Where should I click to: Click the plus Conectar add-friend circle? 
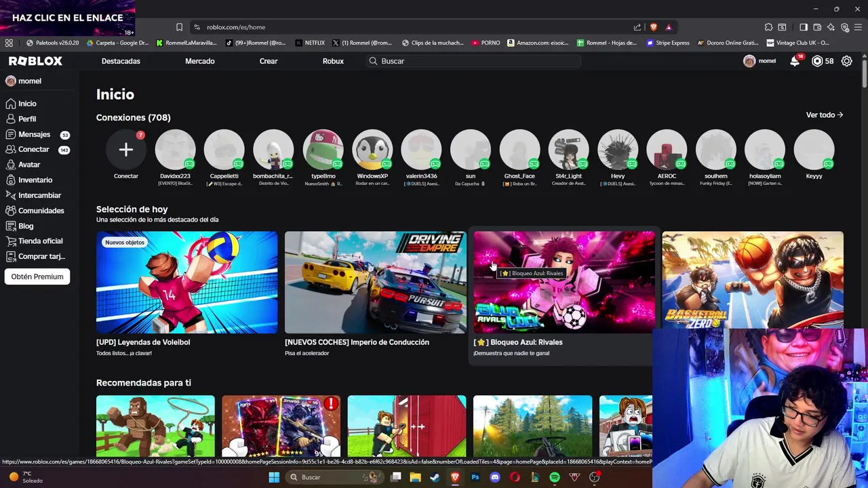pyautogui.click(x=126, y=150)
